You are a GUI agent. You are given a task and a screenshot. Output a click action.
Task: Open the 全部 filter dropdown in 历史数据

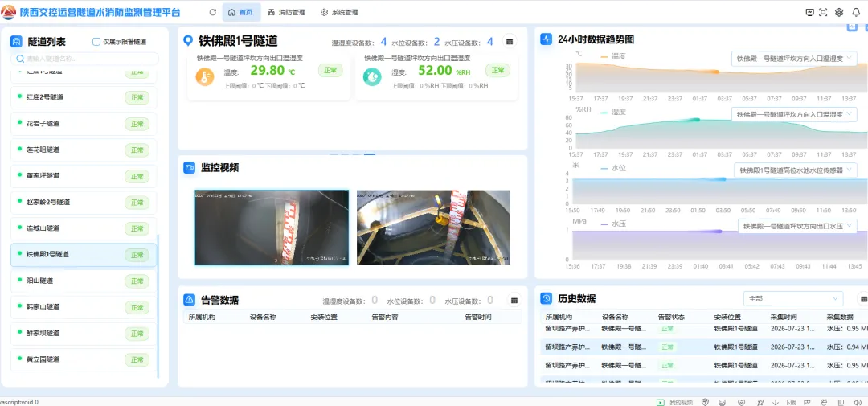[793, 298]
